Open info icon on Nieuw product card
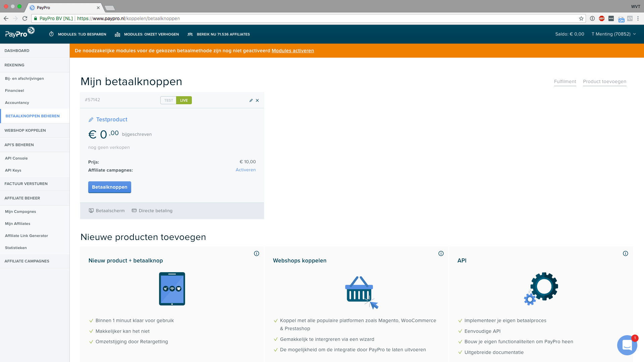 point(257,253)
